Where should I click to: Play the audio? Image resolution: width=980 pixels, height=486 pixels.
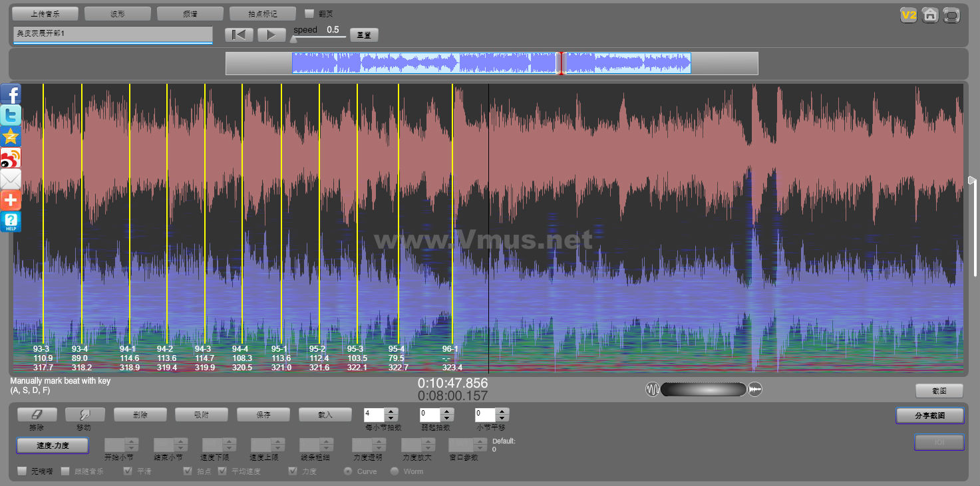click(x=271, y=35)
